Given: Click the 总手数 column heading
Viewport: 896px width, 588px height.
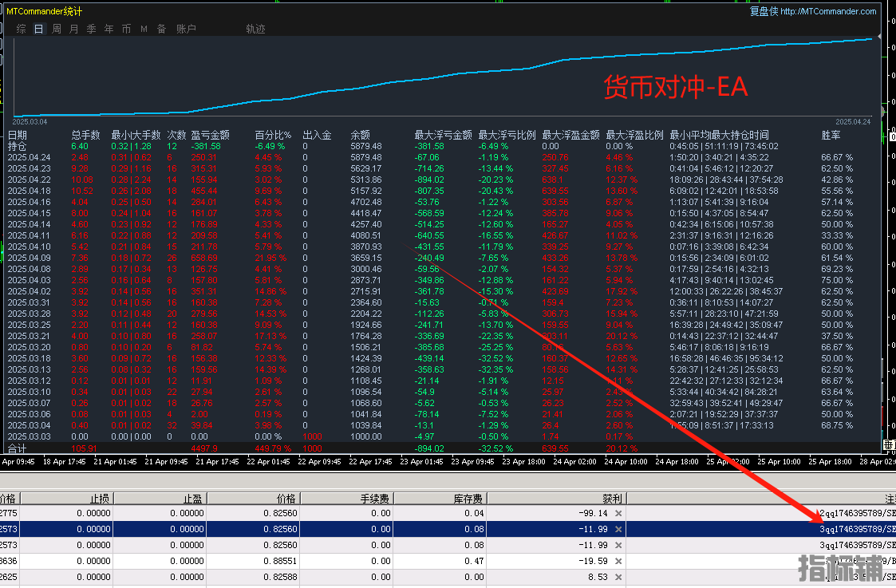Looking at the screenshot, I should (85, 135).
